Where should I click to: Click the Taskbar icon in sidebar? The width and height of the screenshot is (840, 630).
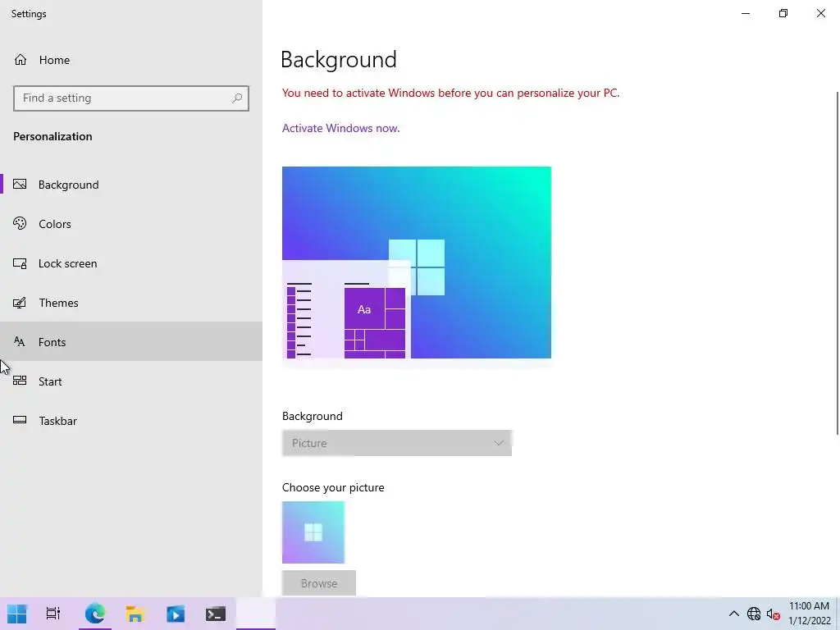20,420
